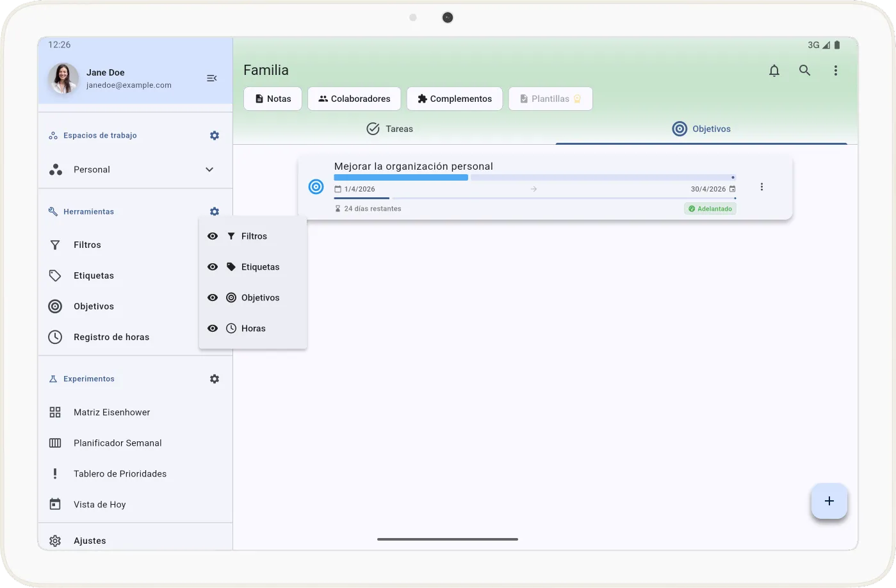This screenshot has width=896, height=588.
Task: Click 24 días restantes text
Action: pos(373,209)
